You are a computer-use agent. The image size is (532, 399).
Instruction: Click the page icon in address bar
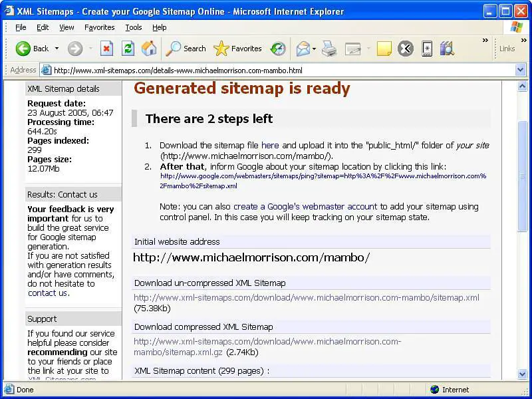pyautogui.click(x=46, y=70)
